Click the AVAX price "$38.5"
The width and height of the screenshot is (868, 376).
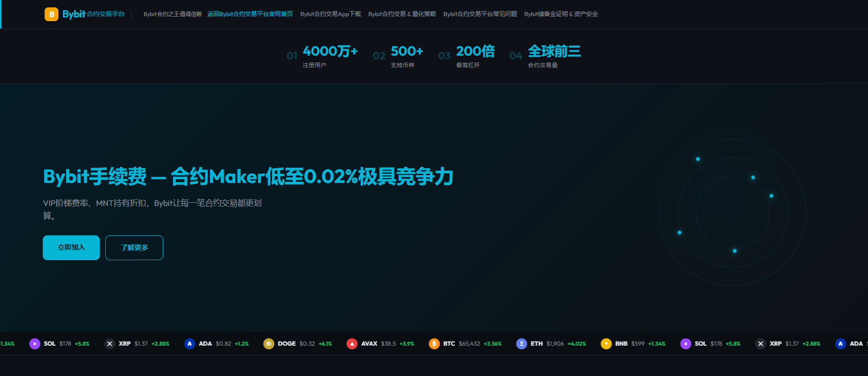pyautogui.click(x=388, y=344)
